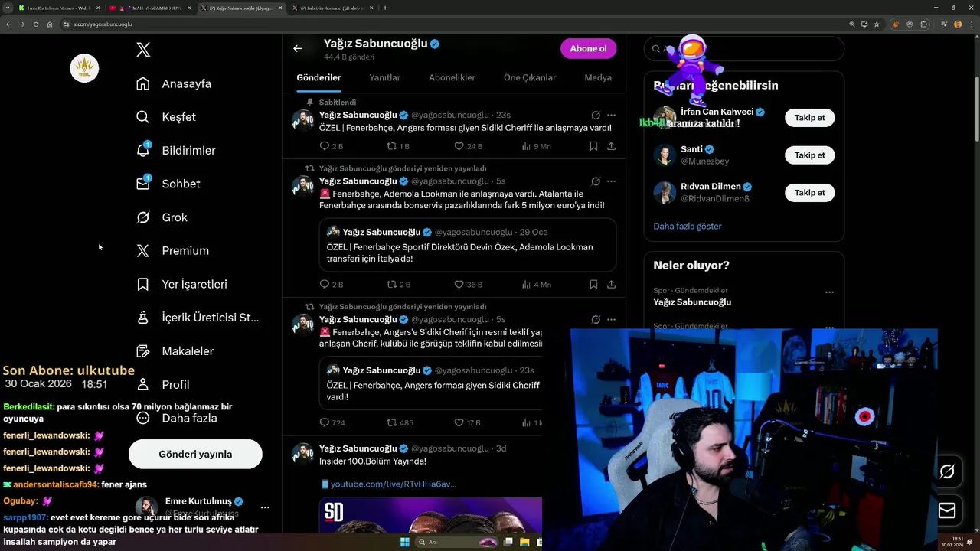980x551 pixels.
Task: Open youtube.com/live link in Insider post
Action: point(393,484)
